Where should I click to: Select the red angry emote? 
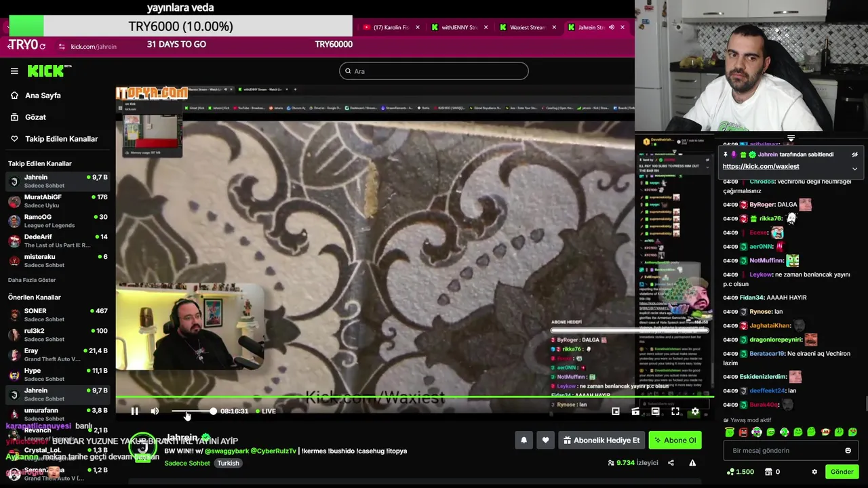(743, 432)
